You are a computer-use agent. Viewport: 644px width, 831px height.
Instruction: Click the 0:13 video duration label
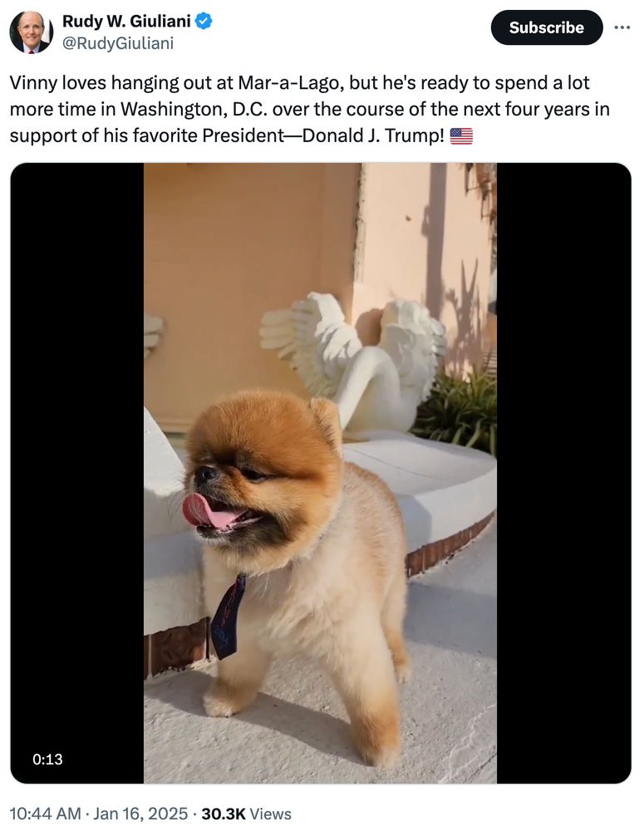point(47,759)
